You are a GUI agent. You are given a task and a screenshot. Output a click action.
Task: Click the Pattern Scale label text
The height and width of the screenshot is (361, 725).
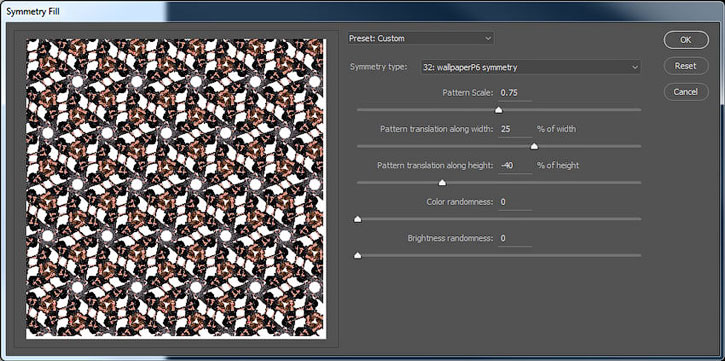point(468,93)
